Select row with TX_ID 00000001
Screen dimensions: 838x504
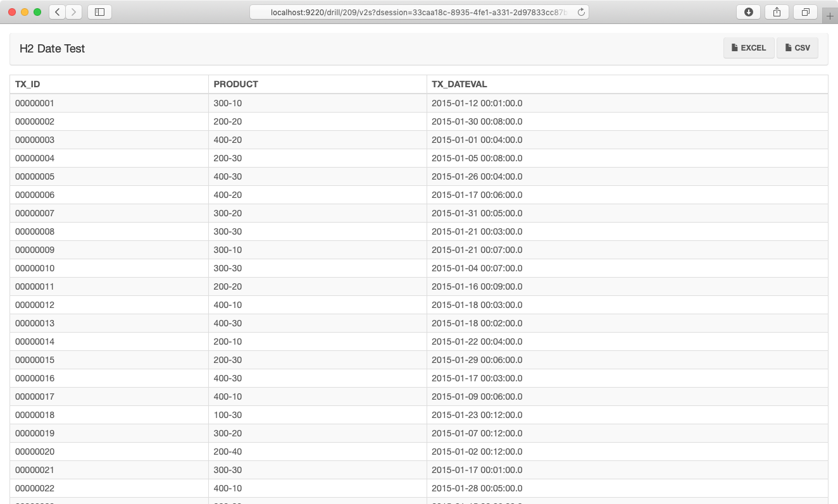(x=419, y=103)
